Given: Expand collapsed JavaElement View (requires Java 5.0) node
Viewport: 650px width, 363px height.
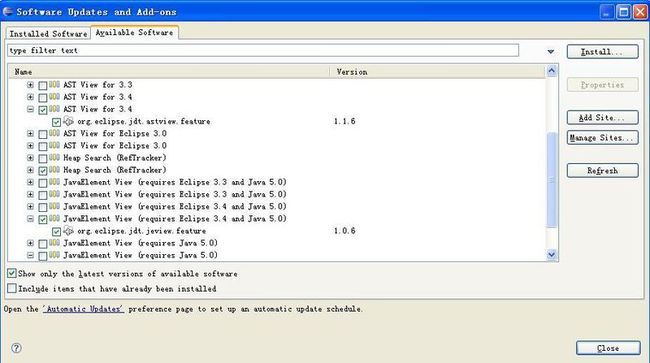Looking at the screenshot, I should point(30,243).
